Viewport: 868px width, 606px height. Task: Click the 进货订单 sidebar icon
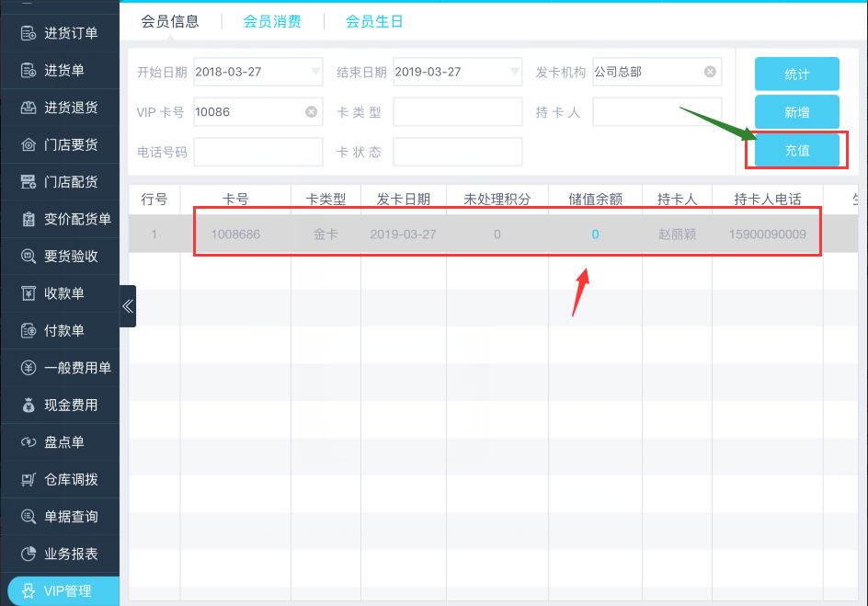29,33
